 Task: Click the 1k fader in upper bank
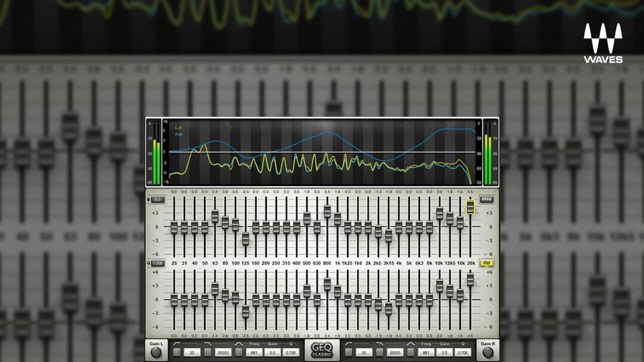click(338, 219)
